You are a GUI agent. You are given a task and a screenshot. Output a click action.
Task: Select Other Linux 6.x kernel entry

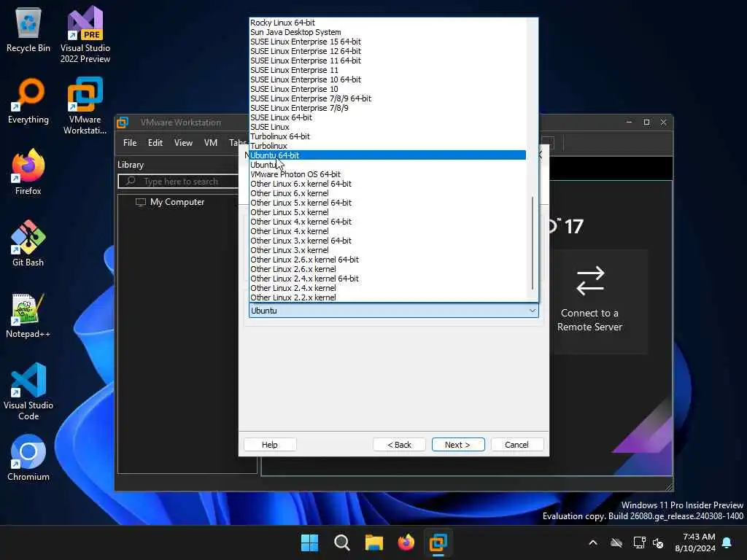(387, 193)
